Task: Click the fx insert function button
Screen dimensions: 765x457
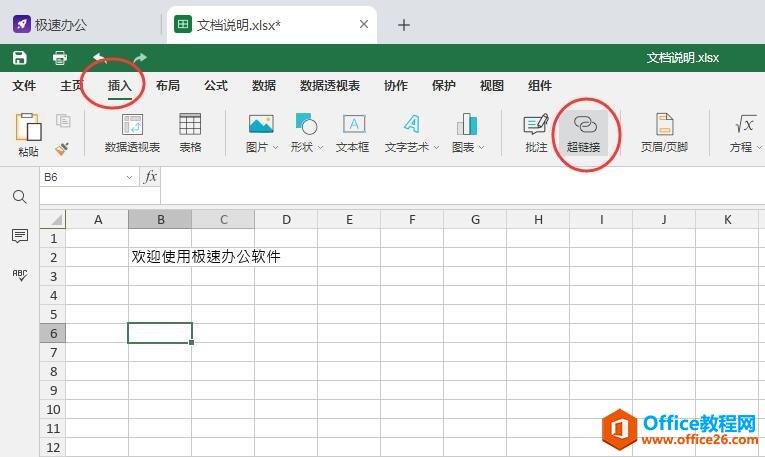Action: [x=150, y=177]
